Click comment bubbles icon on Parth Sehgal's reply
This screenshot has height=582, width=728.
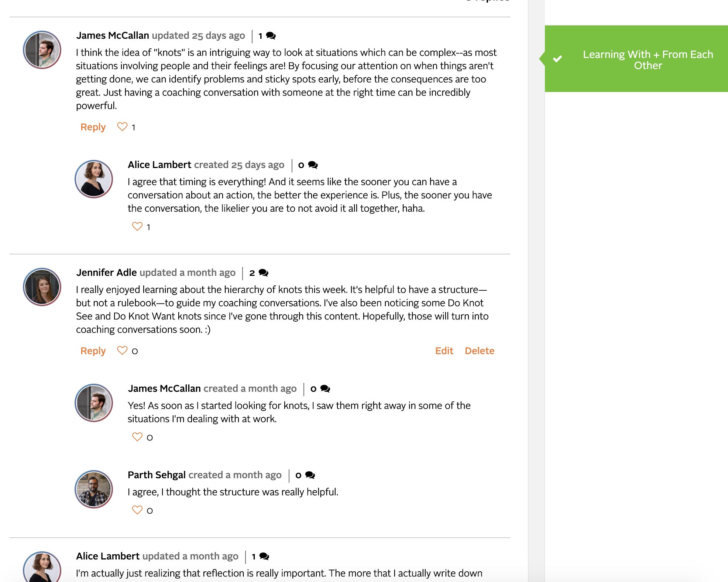click(310, 475)
